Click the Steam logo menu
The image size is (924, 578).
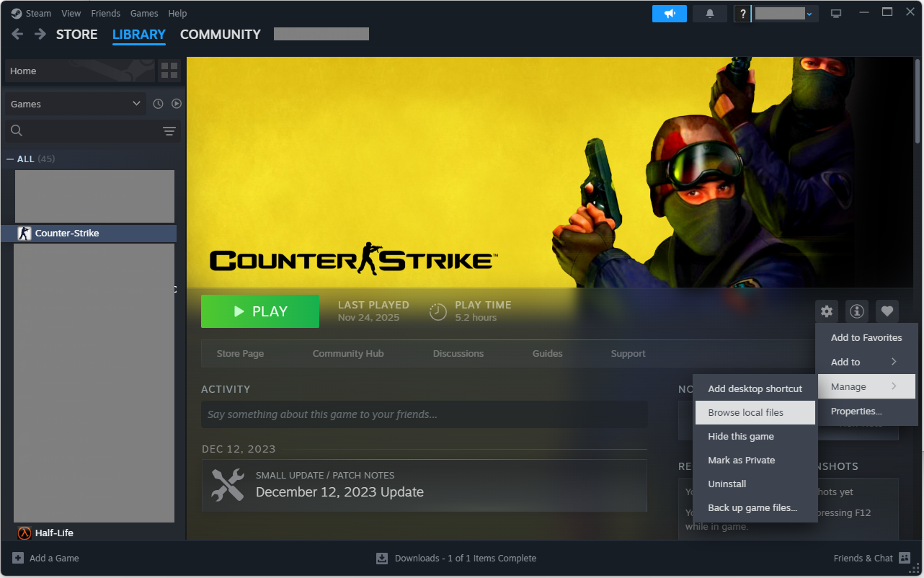pos(30,13)
